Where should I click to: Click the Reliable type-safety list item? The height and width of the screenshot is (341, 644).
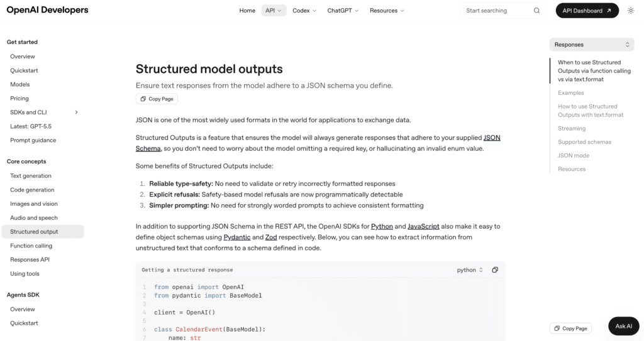pos(272,184)
